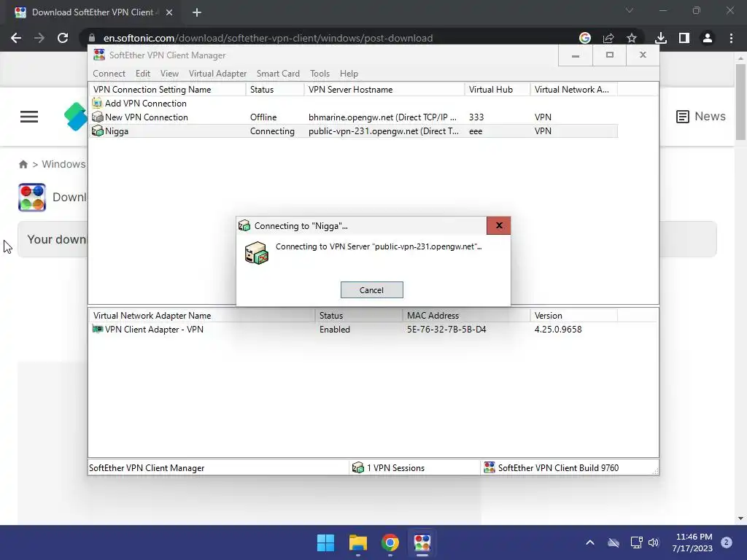
Task: Click SoftEther VPN taskbar icon
Action: 422,542
